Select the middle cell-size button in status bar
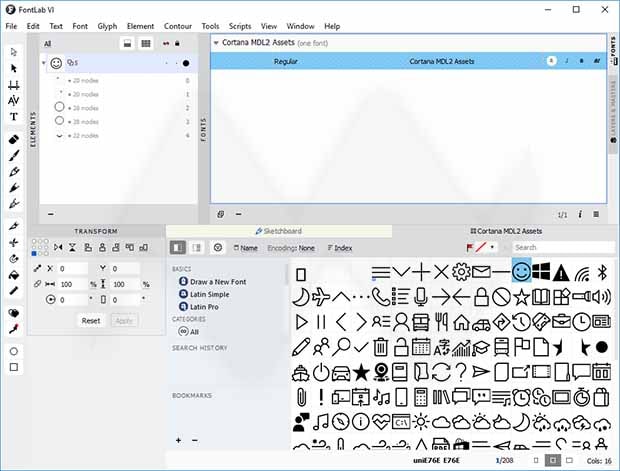This screenshot has height=471, width=620. click(552, 460)
